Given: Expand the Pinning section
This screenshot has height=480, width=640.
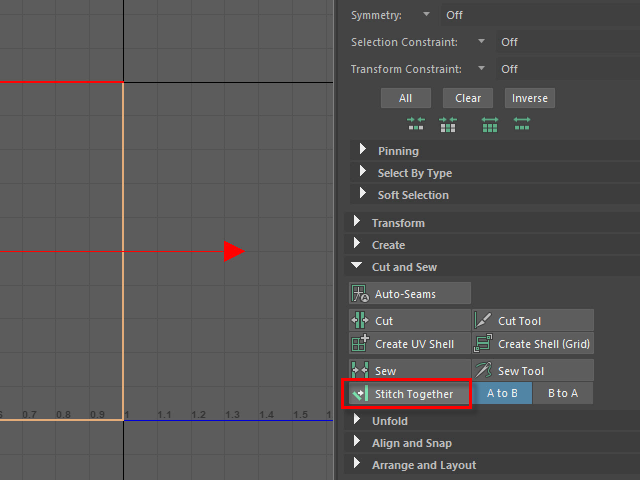Looking at the screenshot, I should pos(363,150).
